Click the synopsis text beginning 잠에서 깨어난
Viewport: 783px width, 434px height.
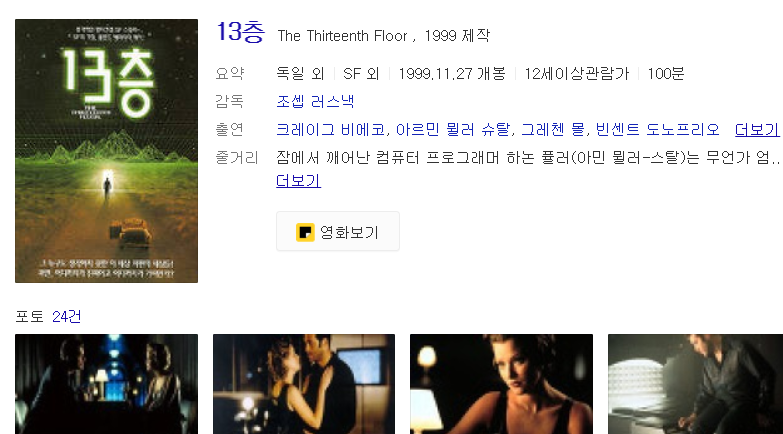[x=528, y=158]
